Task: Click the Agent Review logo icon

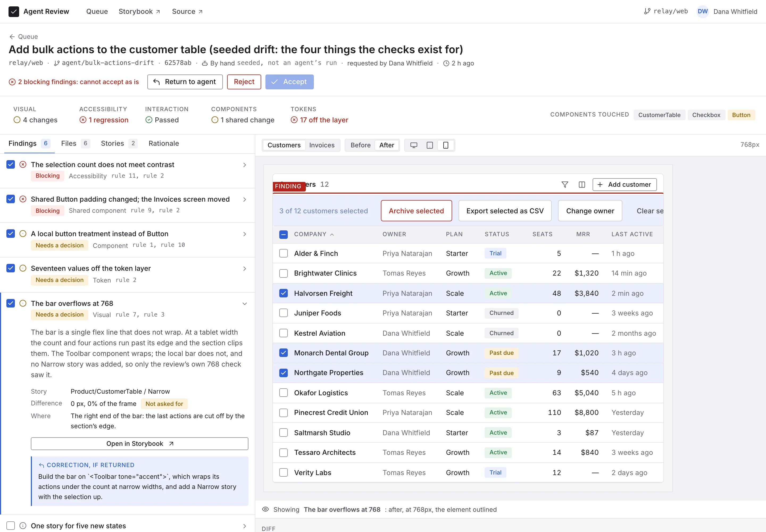Action: coord(14,11)
